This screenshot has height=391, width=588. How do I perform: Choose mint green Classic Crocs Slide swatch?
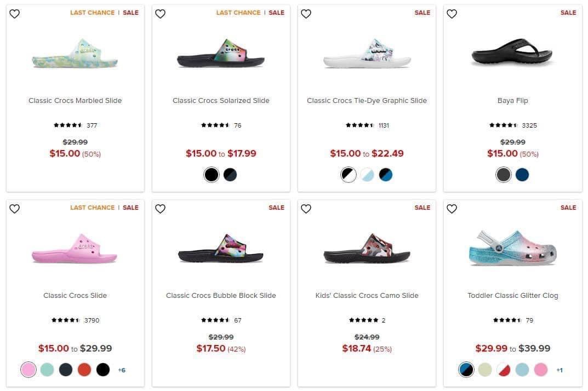47,370
